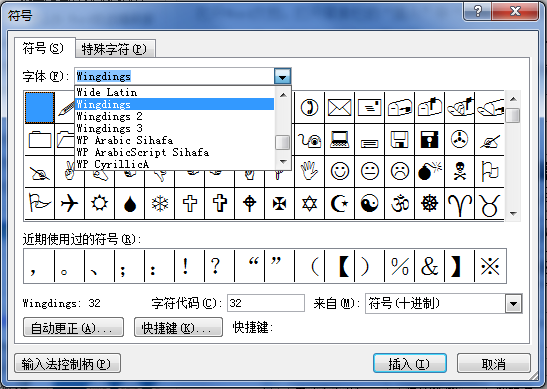Pick recently used 【 bracket symbol
The image size is (547, 389).
(x=339, y=266)
